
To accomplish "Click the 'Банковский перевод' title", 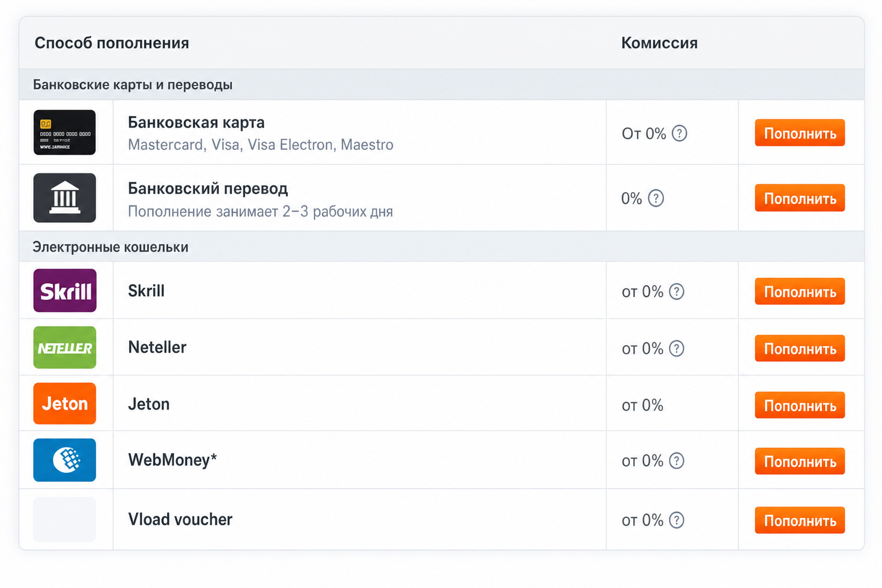I will point(208,188).
